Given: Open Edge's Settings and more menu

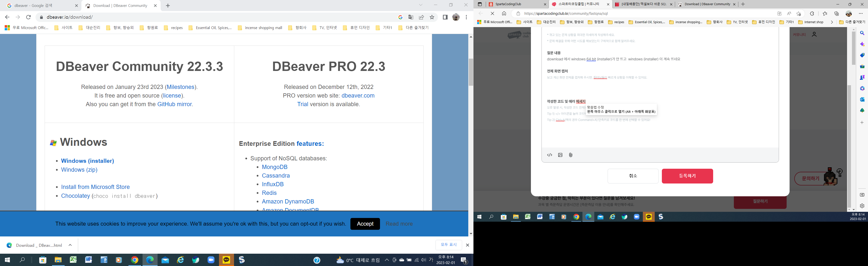Looking at the screenshot, I should (861, 14).
